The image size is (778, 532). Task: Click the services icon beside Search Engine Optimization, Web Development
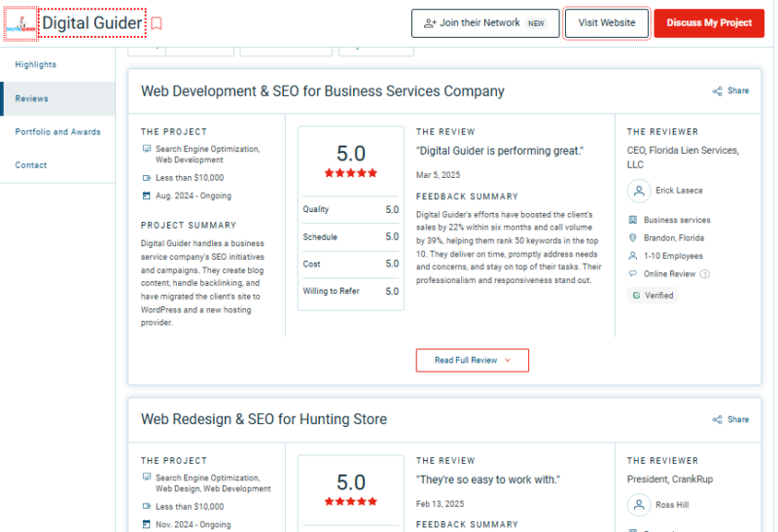point(147,149)
